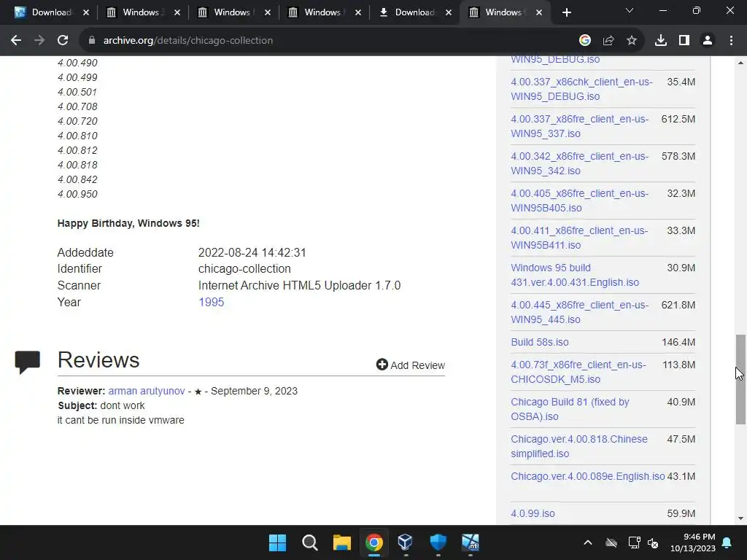Download Chicago Build 81 fixed by OSBA
747x560 pixels.
coord(570,409)
